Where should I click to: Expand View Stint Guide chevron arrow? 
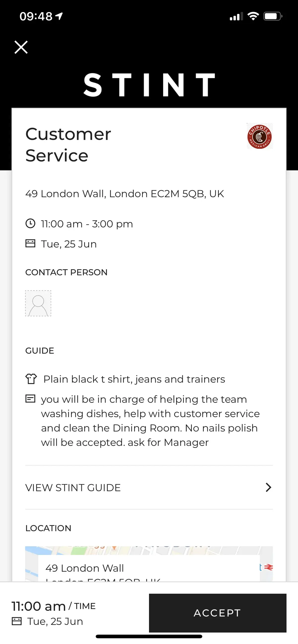(x=268, y=487)
